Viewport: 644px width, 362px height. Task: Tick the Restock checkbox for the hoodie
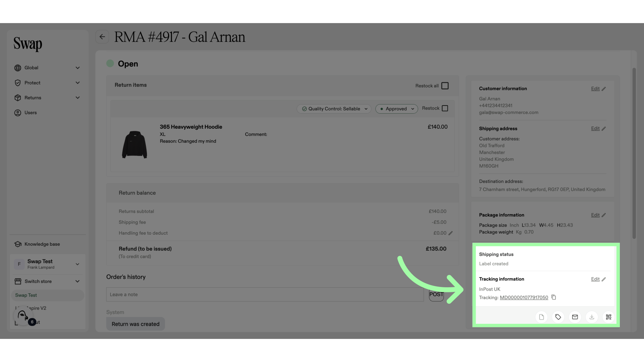pos(445,108)
